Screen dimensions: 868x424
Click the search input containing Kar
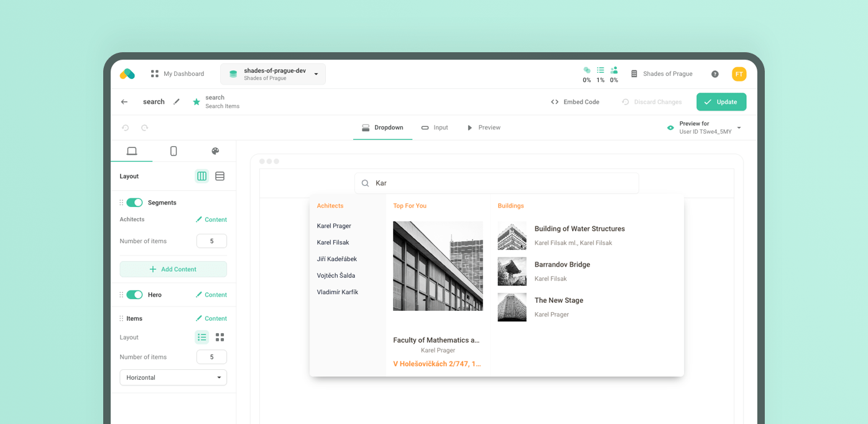pyautogui.click(x=497, y=183)
